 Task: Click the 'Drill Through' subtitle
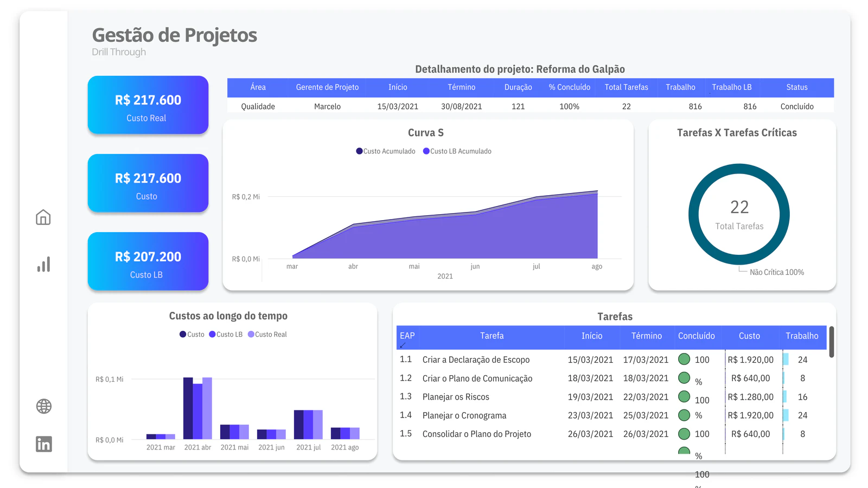(119, 52)
